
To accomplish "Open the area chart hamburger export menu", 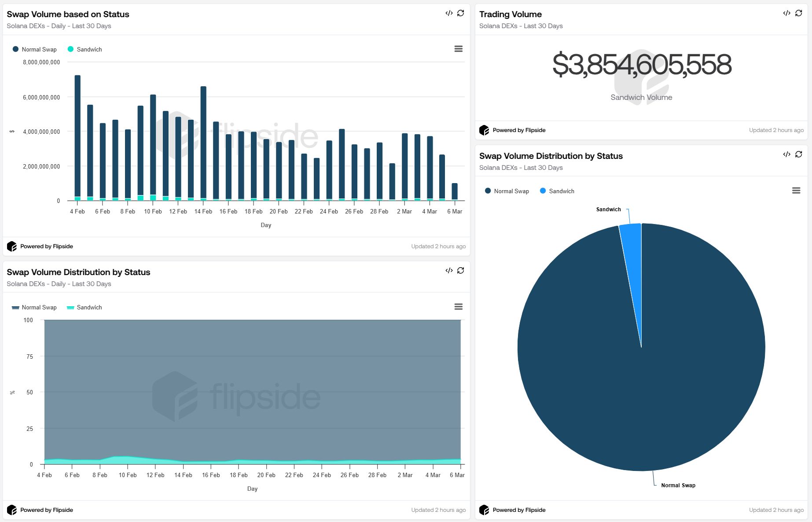I will (x=458, y=307).
